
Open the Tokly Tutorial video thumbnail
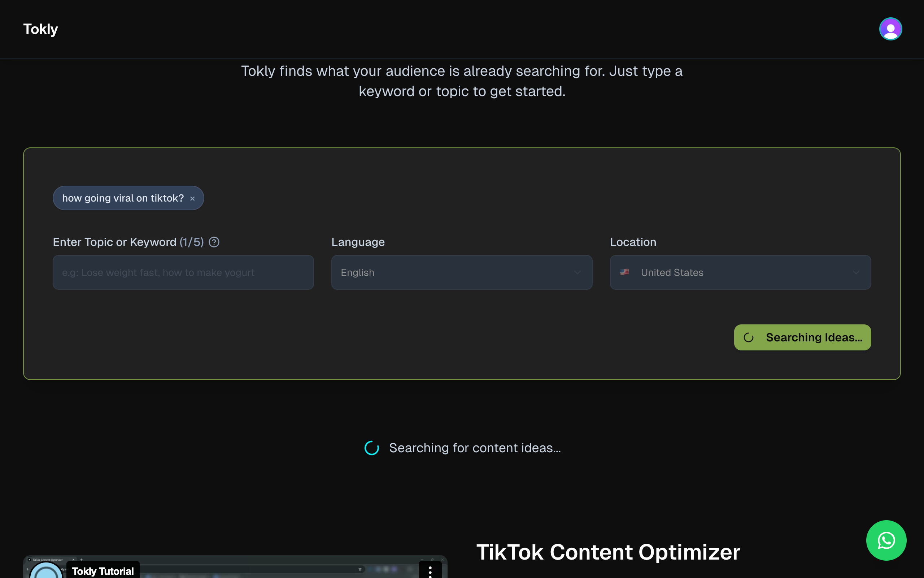coord(235,567)
